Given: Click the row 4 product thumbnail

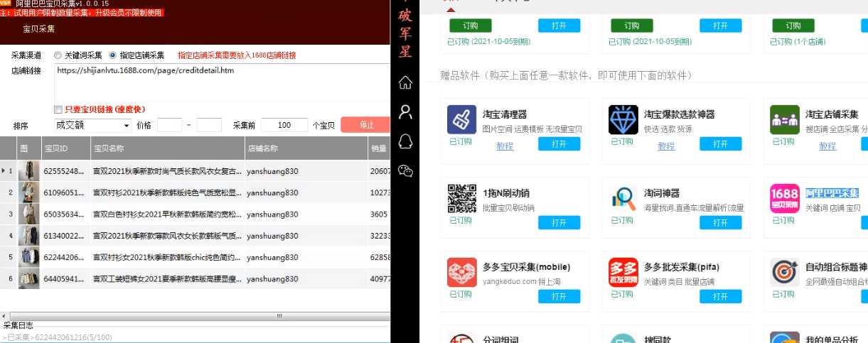Looking at the screenshot, I should point(28,235).
